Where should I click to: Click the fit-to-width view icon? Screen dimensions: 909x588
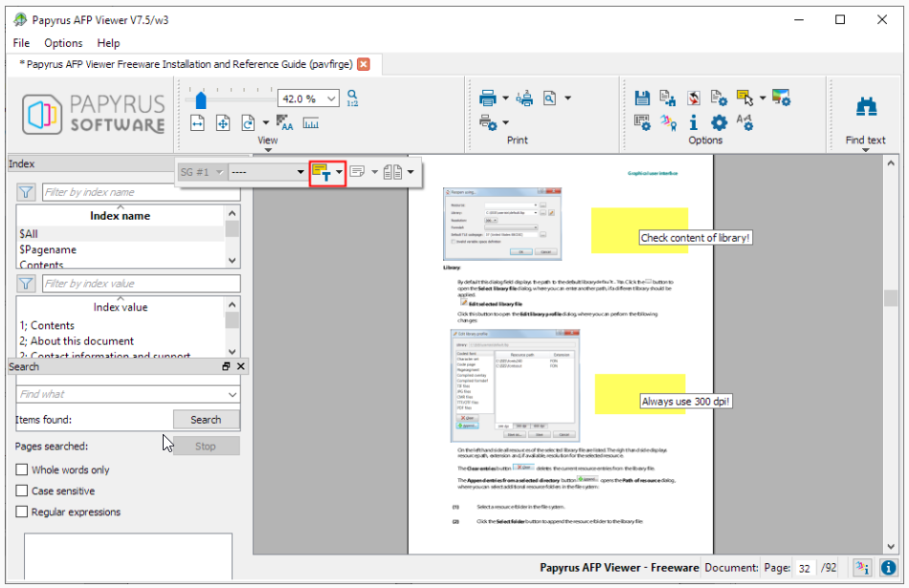[198, 122]
